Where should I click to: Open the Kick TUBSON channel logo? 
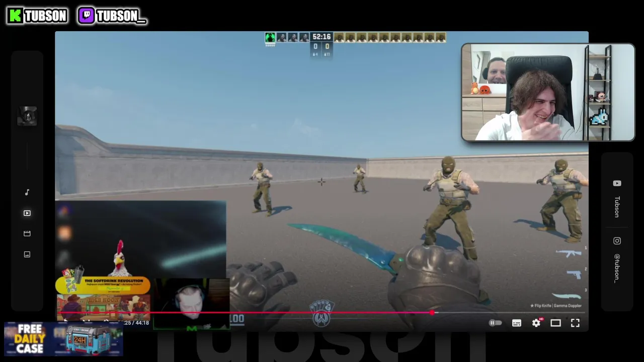point(37,16)
